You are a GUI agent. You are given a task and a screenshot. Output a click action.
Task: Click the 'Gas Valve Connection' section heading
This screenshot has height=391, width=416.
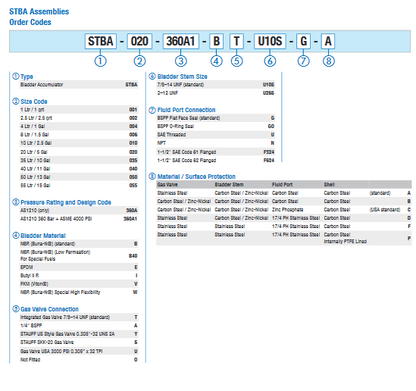click(x=50, y=309)
